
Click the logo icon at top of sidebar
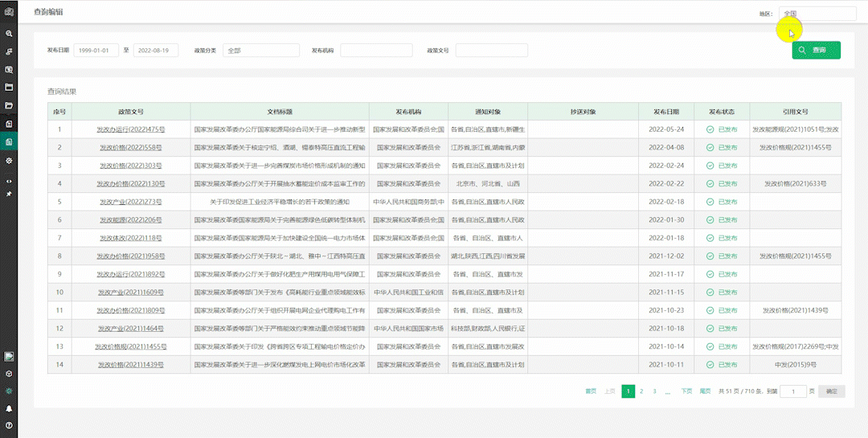9,10
